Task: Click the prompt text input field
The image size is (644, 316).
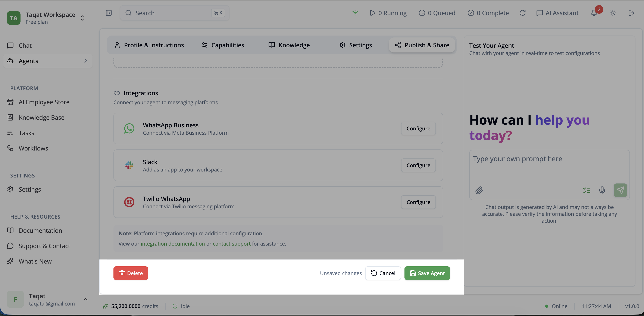Action: 549,165
